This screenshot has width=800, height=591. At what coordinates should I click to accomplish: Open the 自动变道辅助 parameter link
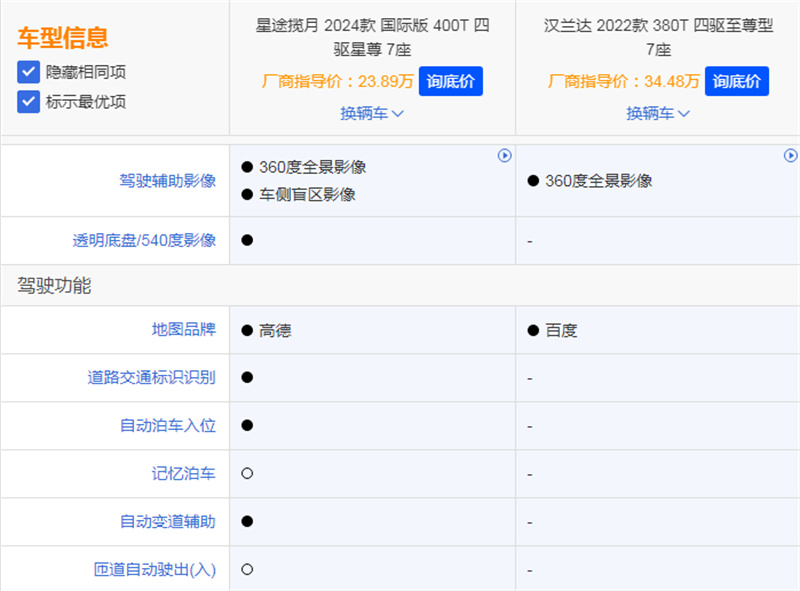[167, 522]
